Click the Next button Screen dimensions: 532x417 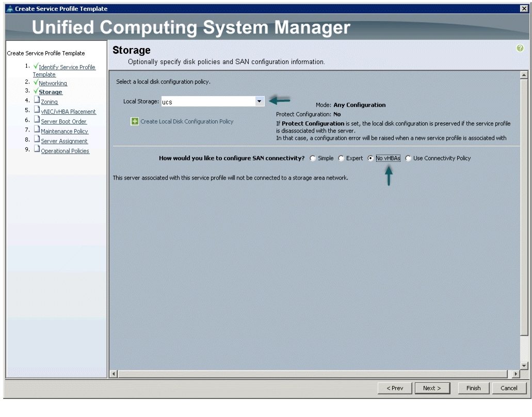tap(432, 388)
